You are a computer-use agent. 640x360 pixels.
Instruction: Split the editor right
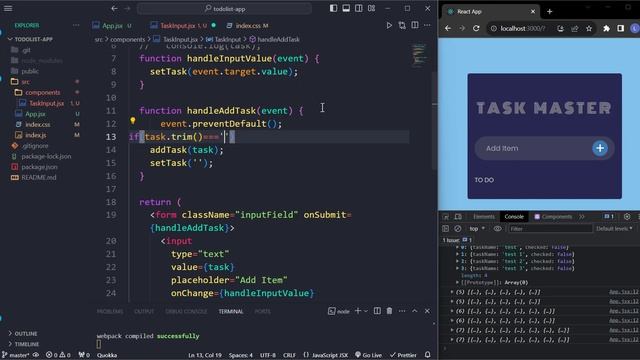point(415,25)
